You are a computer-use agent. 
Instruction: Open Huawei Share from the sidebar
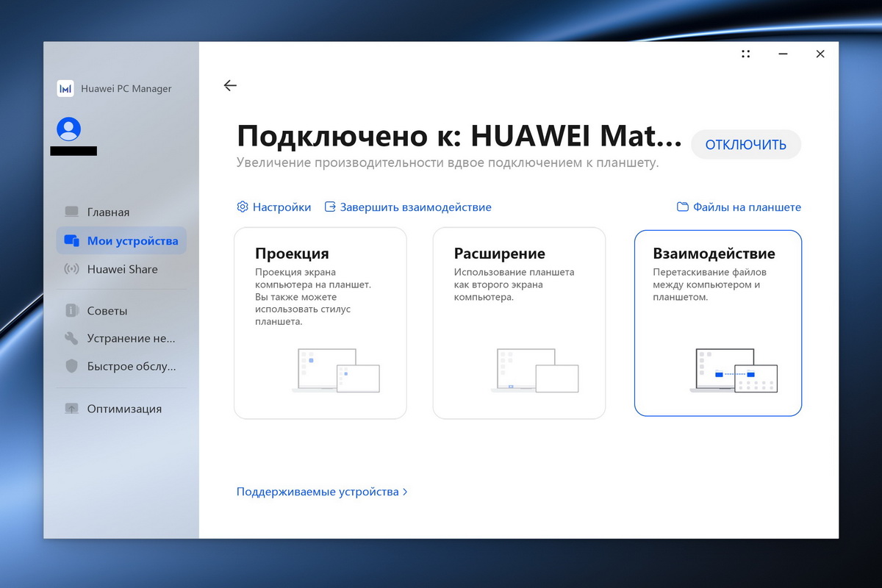click(x=121, y=269)
